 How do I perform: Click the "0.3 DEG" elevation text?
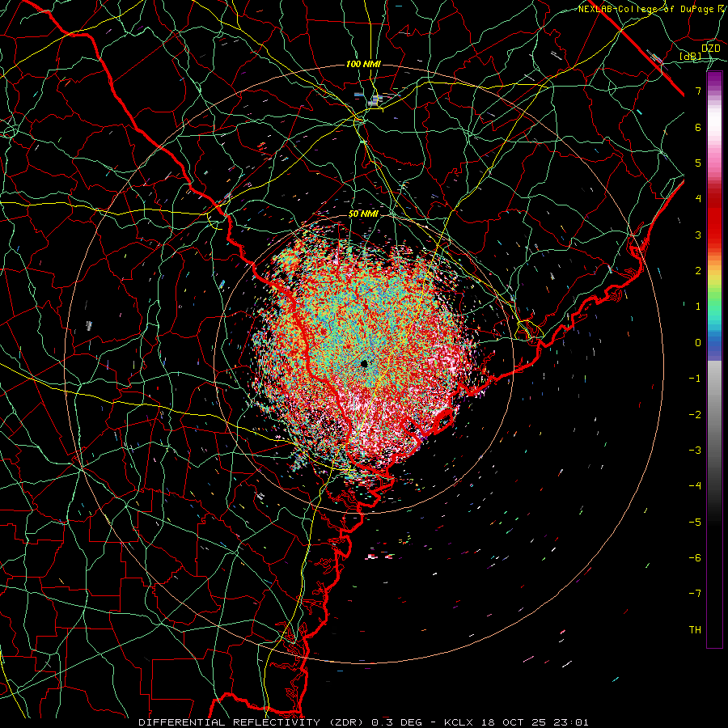[x=396, y=722]
